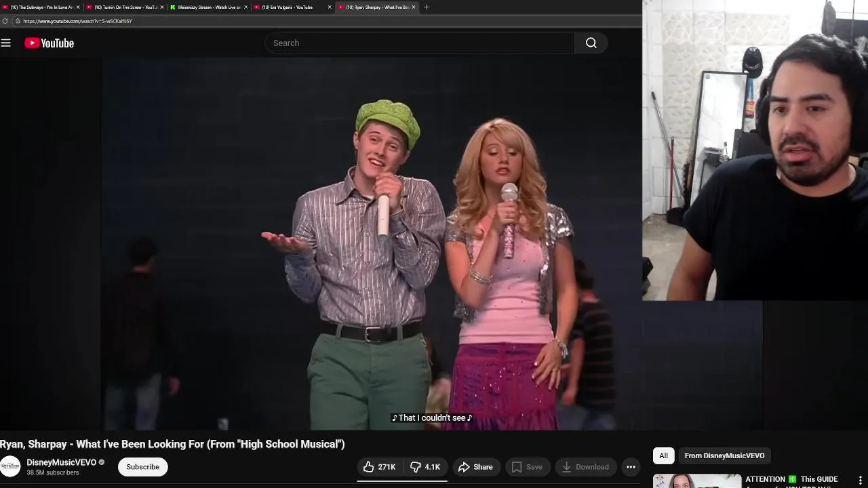Viewport: 868px width, 488px height.
Task: Click the DisneyMusicVEVO channel avatar
Action: tap(10, 466)
